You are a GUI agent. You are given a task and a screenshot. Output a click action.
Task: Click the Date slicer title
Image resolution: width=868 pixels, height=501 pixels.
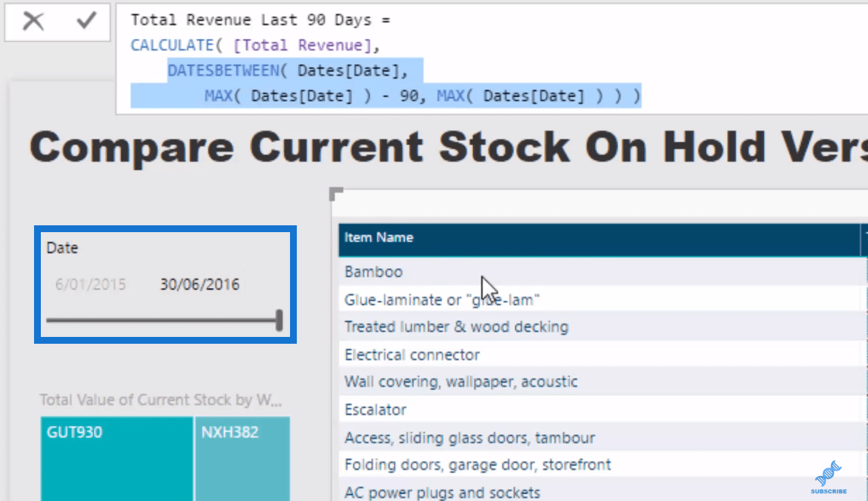62,248
